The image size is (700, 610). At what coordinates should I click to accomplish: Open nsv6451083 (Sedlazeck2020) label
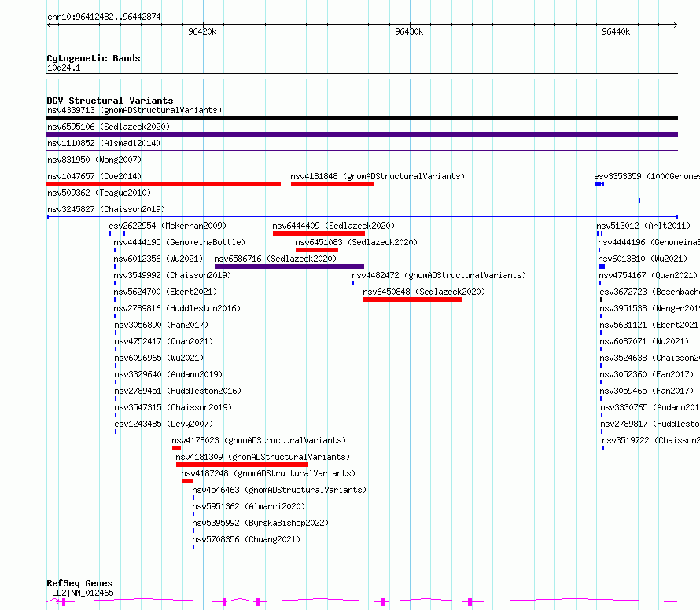click(356, 242)
